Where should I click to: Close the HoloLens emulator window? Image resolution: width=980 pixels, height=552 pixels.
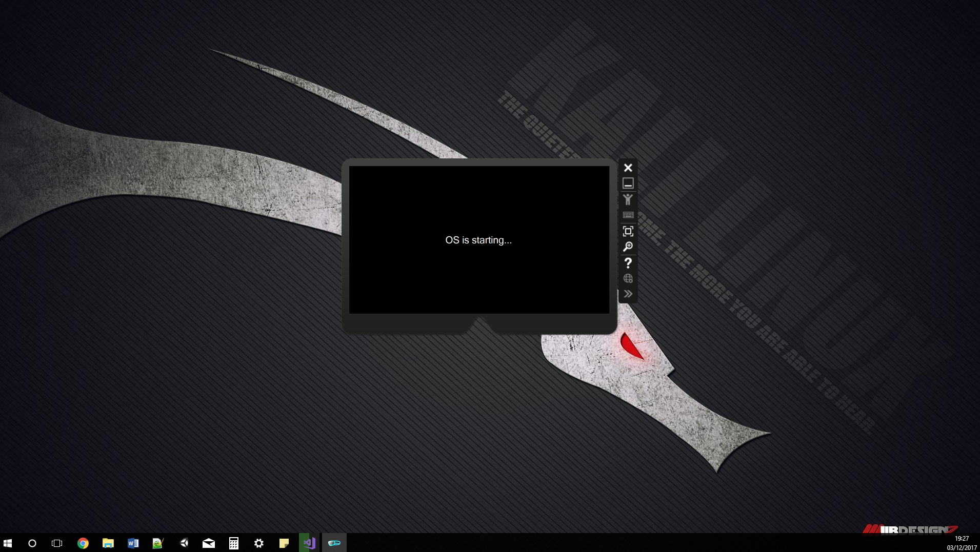pos(628,168)
